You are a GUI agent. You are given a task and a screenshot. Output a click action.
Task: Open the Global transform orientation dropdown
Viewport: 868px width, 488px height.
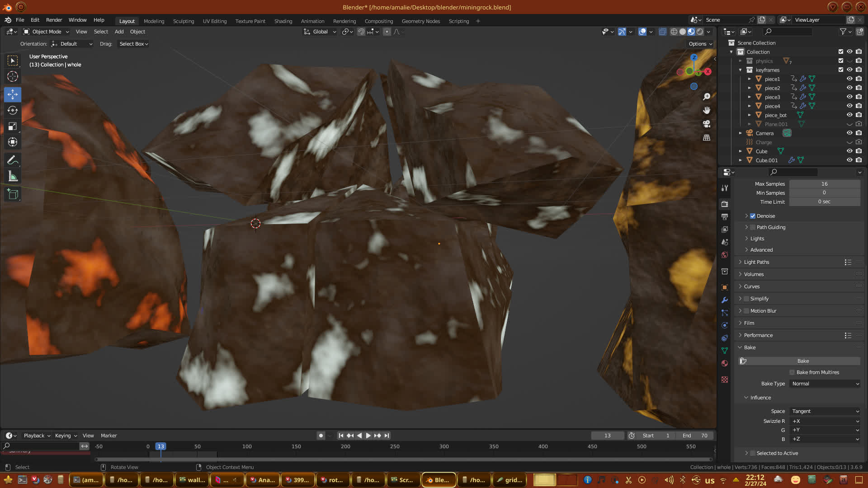(320, 32)
